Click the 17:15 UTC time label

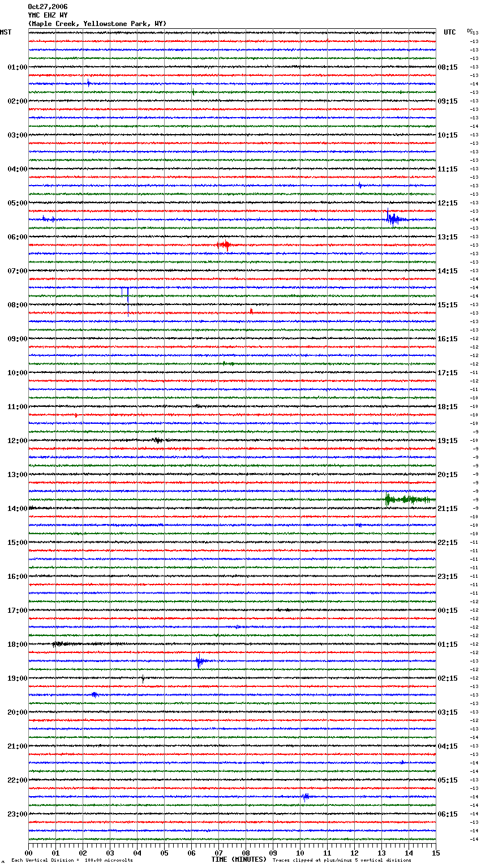point(448,373)
